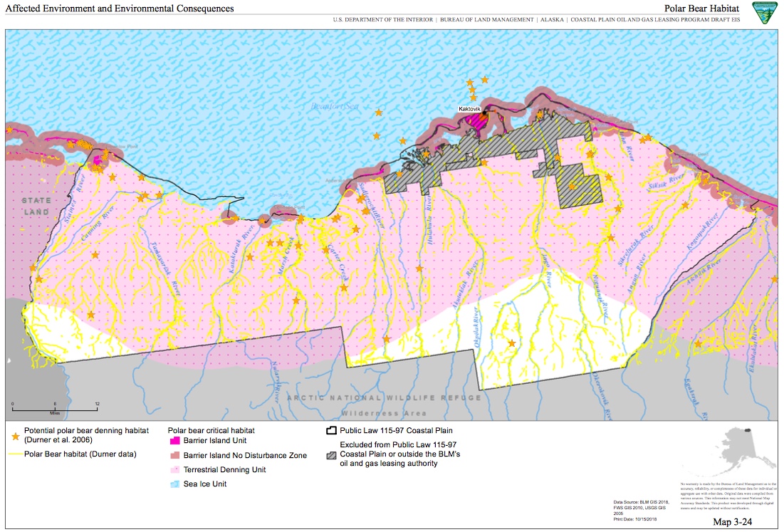
Task: Select the Terrestrial Denning Unit pink swatch
Action: pos(175,470)
